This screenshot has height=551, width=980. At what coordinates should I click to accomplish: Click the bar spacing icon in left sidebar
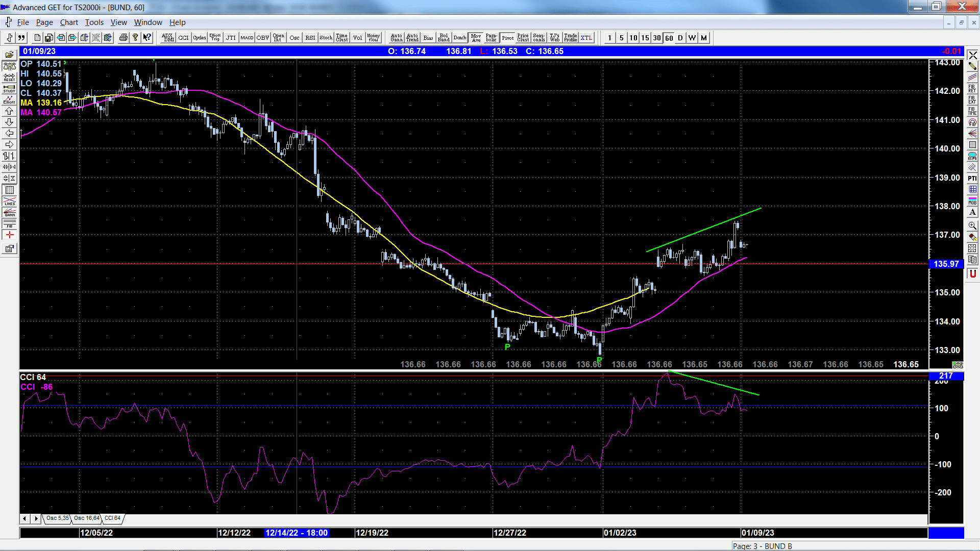click(x=9, y=156)
